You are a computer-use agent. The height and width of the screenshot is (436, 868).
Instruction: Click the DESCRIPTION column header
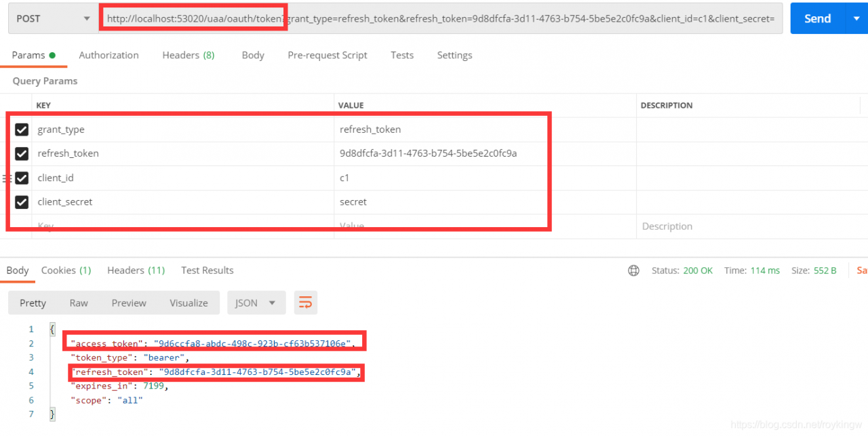pyautogui.click(x=667, y=105)
